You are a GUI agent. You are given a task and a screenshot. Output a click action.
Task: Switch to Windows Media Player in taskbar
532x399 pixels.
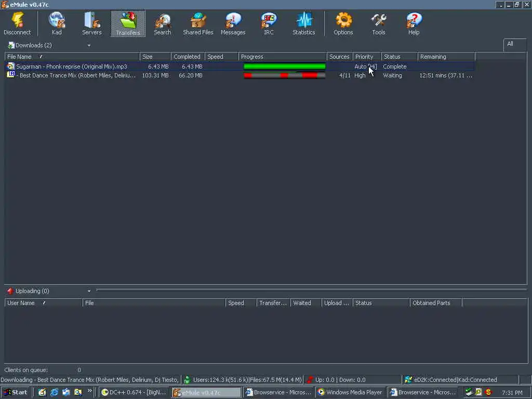coord(350,392)
